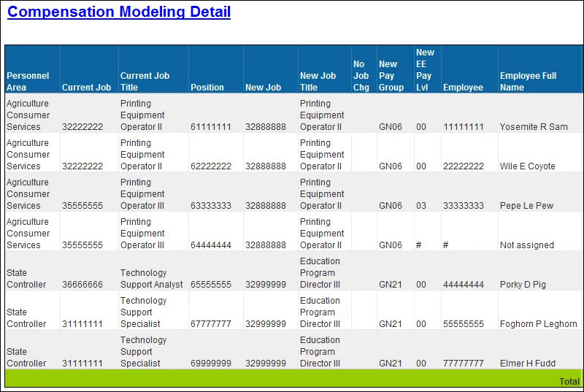The height and width of the screenshot is (392, 584).
Task: Select the Yosemite R Sam name cell
Action: (534, 127)
